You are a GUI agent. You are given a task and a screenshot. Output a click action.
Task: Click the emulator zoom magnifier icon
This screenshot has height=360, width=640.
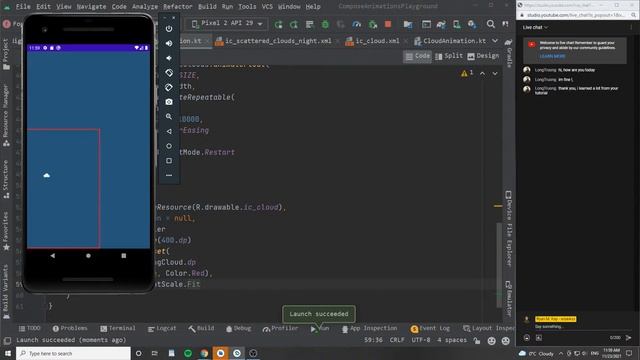[169, 117]
